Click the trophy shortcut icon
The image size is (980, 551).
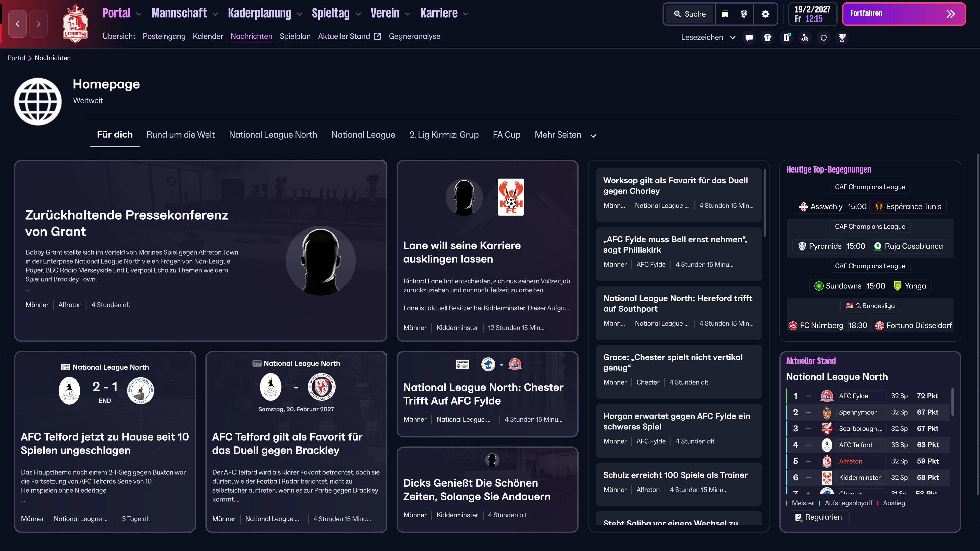tap(842, 37)
